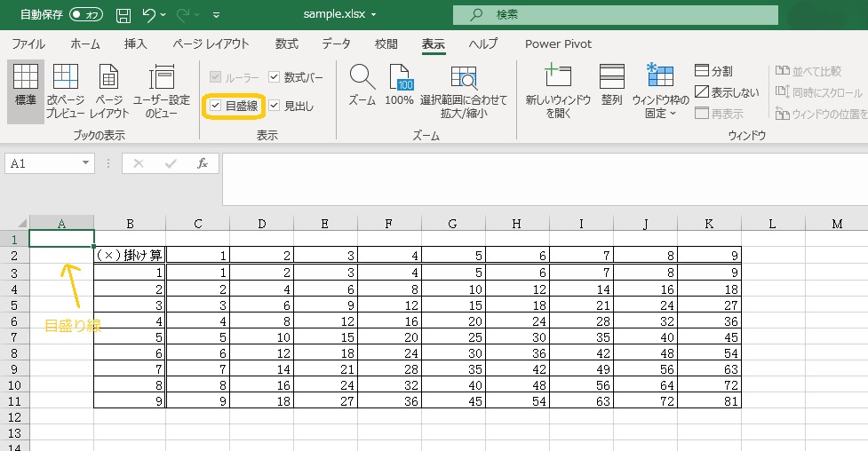The width and height of the screenshot is (868, 451).
Task: Click the 分割 split button
Action: pos(713,71)
